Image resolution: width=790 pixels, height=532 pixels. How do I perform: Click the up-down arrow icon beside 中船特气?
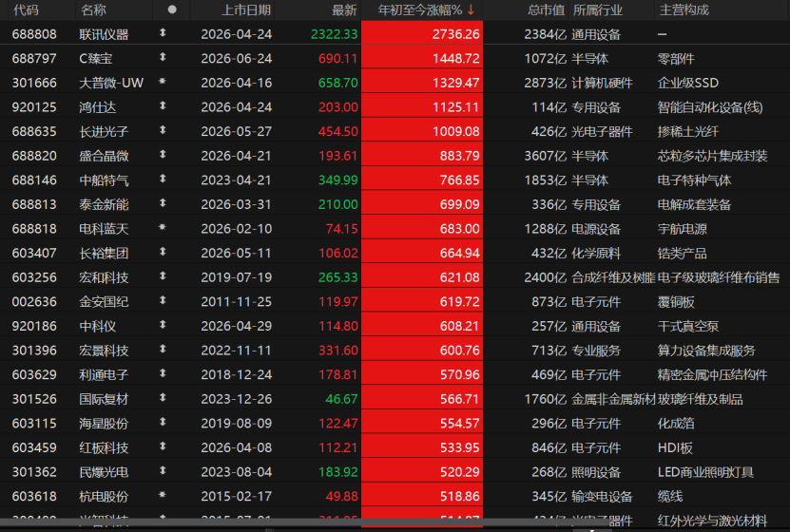click(163, 180)
